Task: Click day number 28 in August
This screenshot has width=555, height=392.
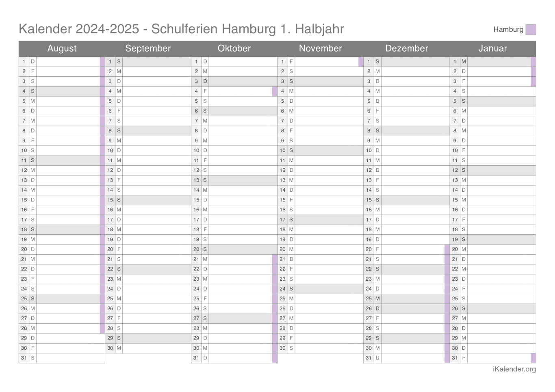Action: [x=24, y=328]
